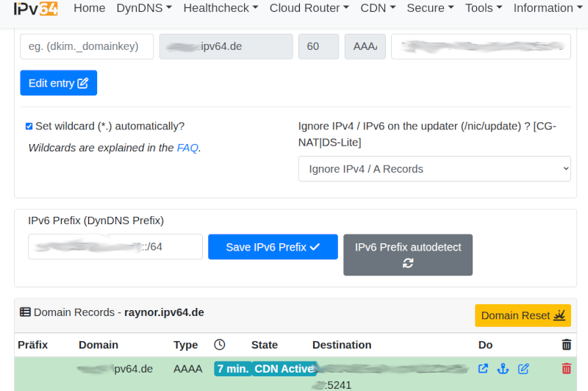Click IPv6 Prefix autodetect button
Image resolution: width=588 pixels, height=391 pixels.
click(x=408, y=255)
